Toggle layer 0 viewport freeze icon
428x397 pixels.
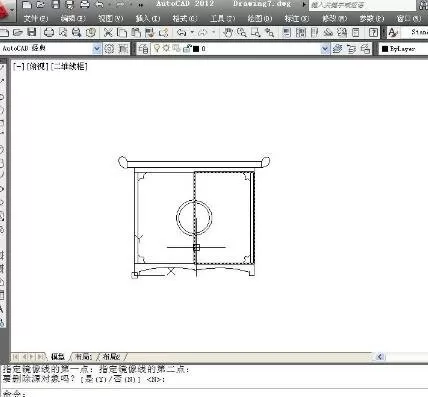pos(176,49)
